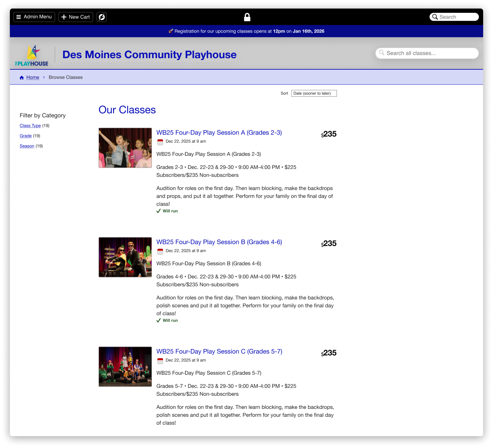Click the lock icon at top center
Viewport: 493px width, 448px height.
click(247, 17)
